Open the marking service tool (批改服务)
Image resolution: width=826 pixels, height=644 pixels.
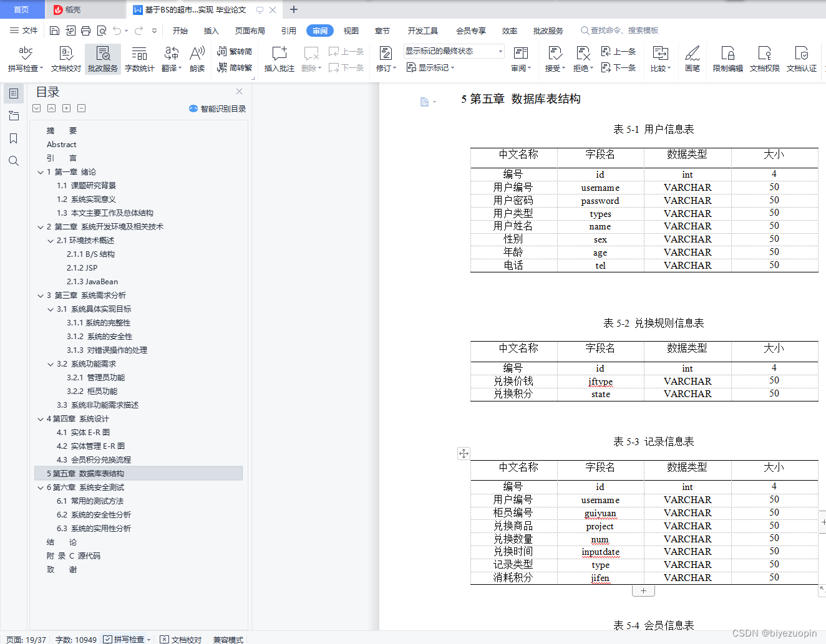pos(103,59)
